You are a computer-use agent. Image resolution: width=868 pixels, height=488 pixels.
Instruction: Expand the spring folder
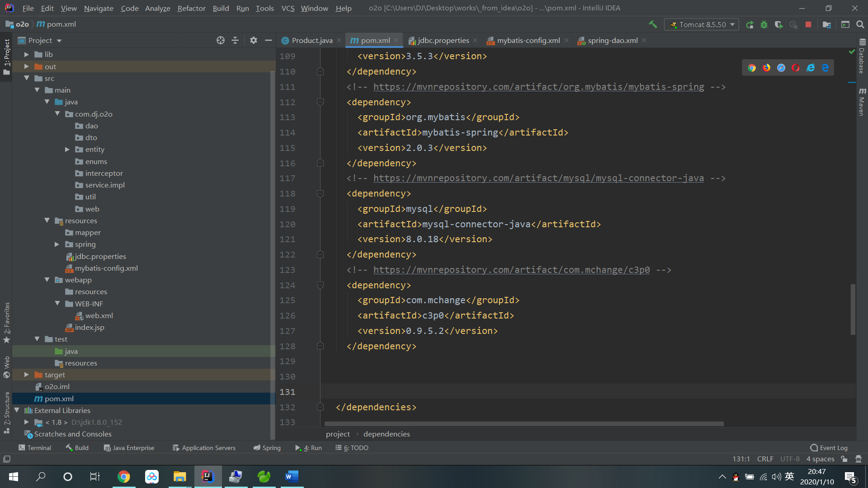pos(57,244)
